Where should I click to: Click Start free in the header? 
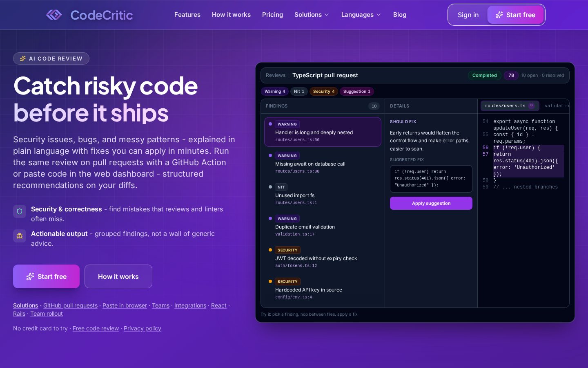pos(515,15)
